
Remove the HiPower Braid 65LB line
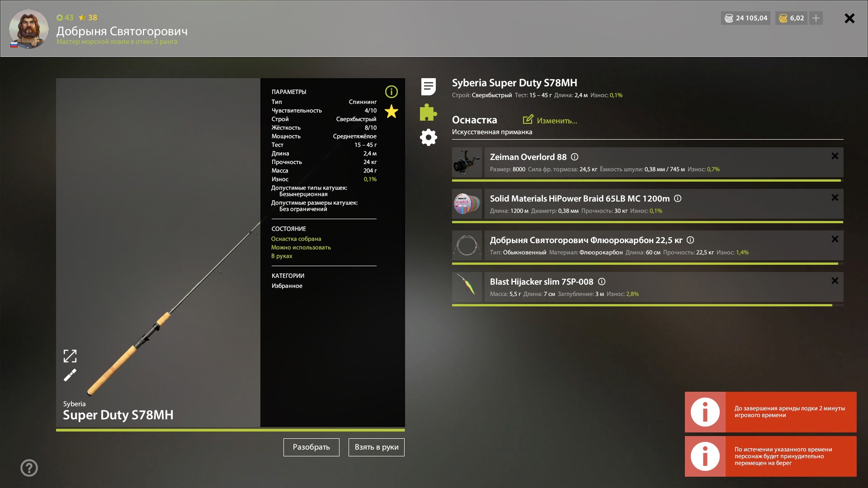(x=835, y=197)
